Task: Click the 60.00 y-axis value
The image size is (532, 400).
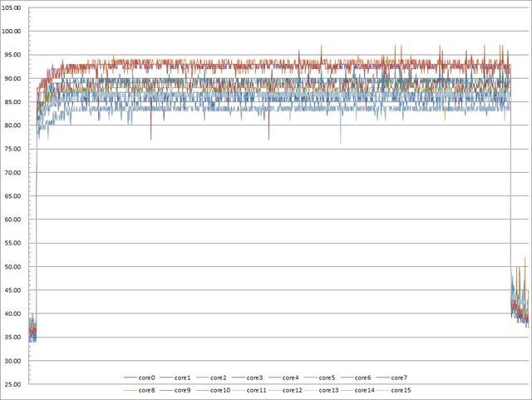Action: tap(15, 220)
